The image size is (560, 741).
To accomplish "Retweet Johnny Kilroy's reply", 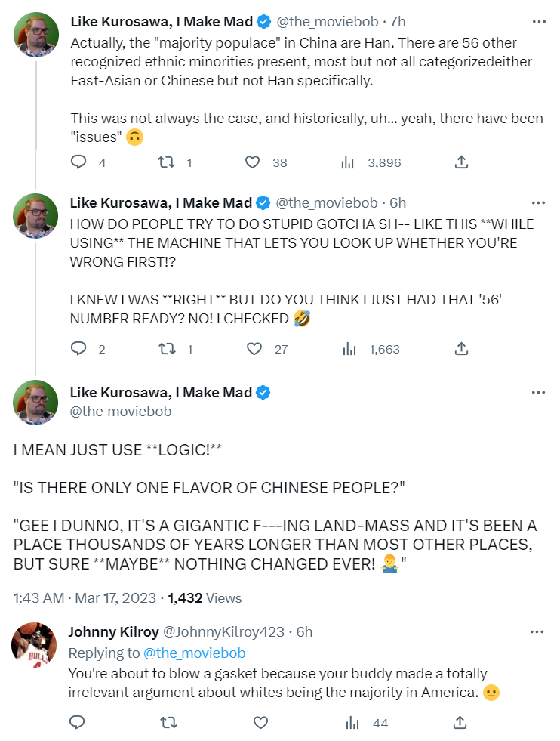I will point(168,723).
